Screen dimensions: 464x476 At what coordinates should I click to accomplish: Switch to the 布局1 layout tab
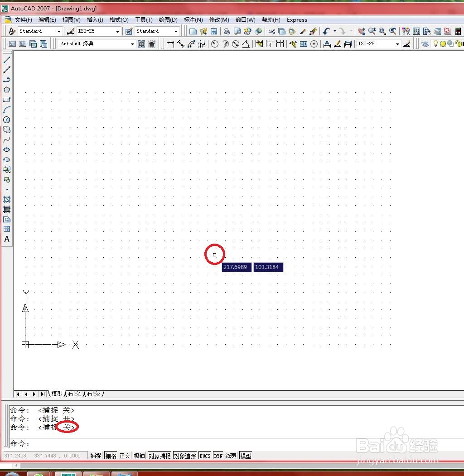75,394
